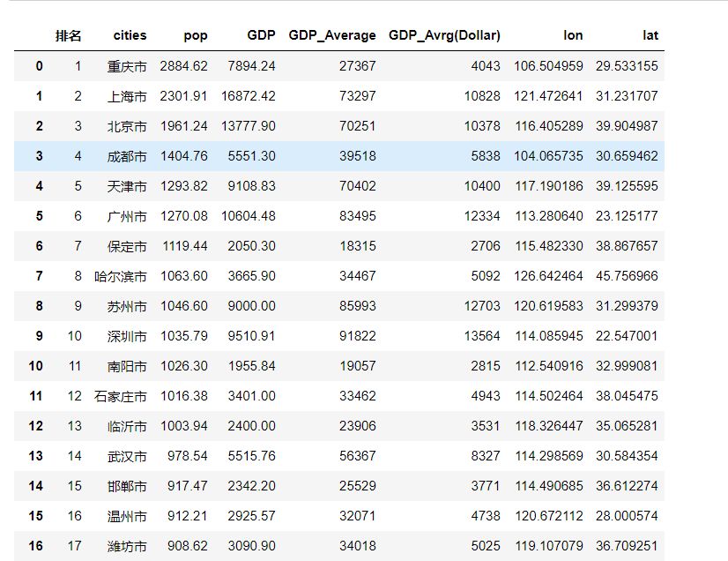Click longitude value 106.504959
Screen dimensions: 728x561
click(x=548, y=66)
